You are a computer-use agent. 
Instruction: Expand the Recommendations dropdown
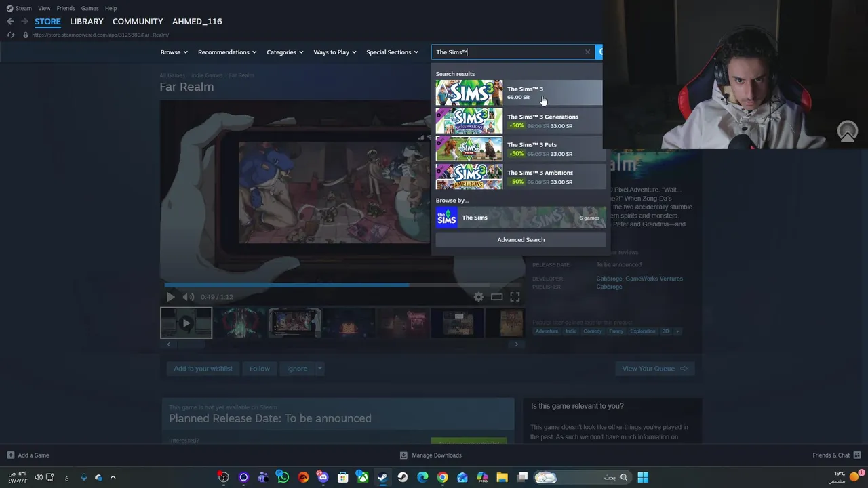click(x=227, y=52)
